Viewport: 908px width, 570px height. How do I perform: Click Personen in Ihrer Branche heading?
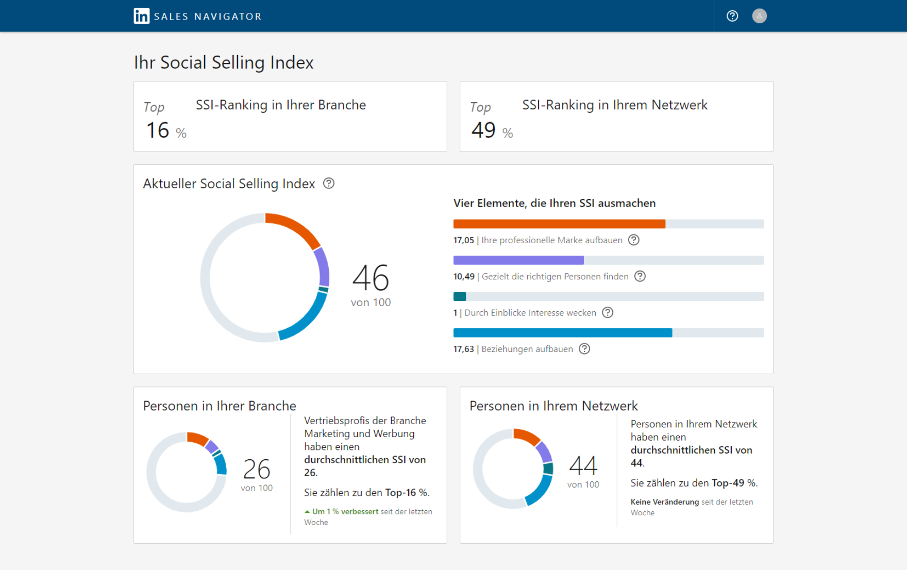pyautogui.click(x=219, y=405)
